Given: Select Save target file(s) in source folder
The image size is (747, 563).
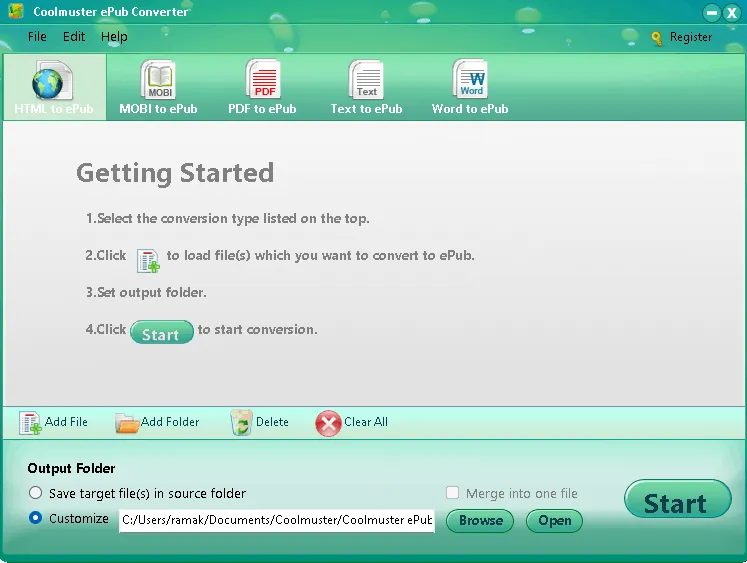Looking at the screenshot, I should [36, 493].
